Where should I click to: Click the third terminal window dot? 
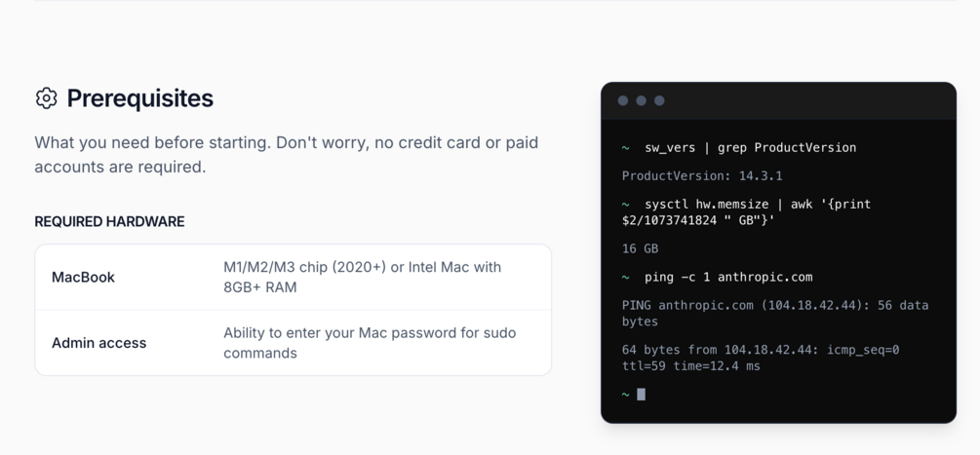659,100
